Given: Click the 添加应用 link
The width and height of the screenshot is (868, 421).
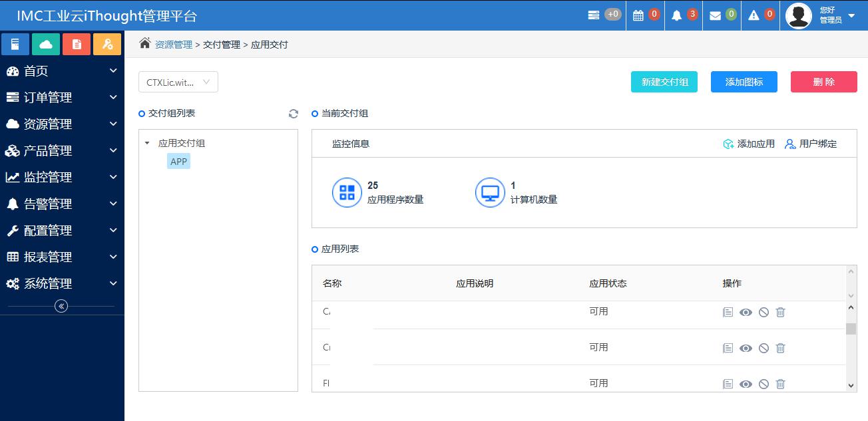Looking at the screenshot, I should click(749, 144).
